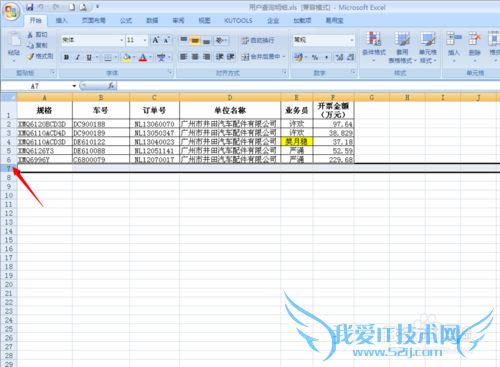500x367 pixels.
Task: Switch to the 页面布局 (Page Layout) tab
Action: point(94,21)
